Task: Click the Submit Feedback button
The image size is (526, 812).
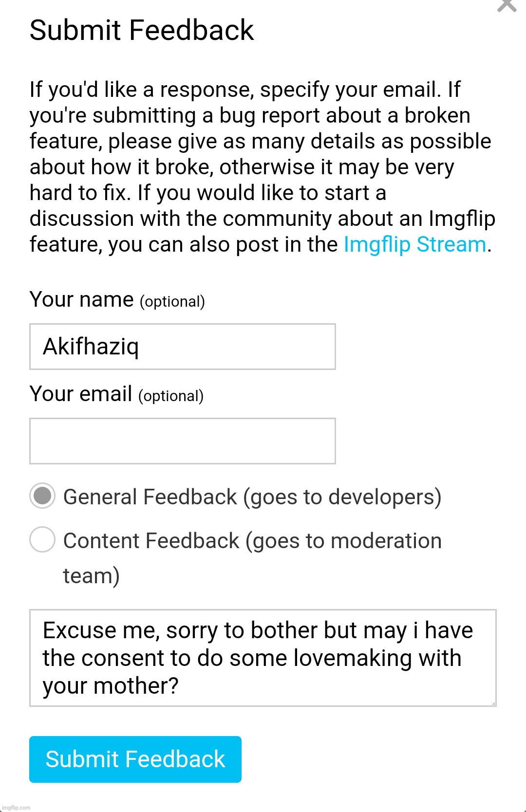Action: [135, 759]
